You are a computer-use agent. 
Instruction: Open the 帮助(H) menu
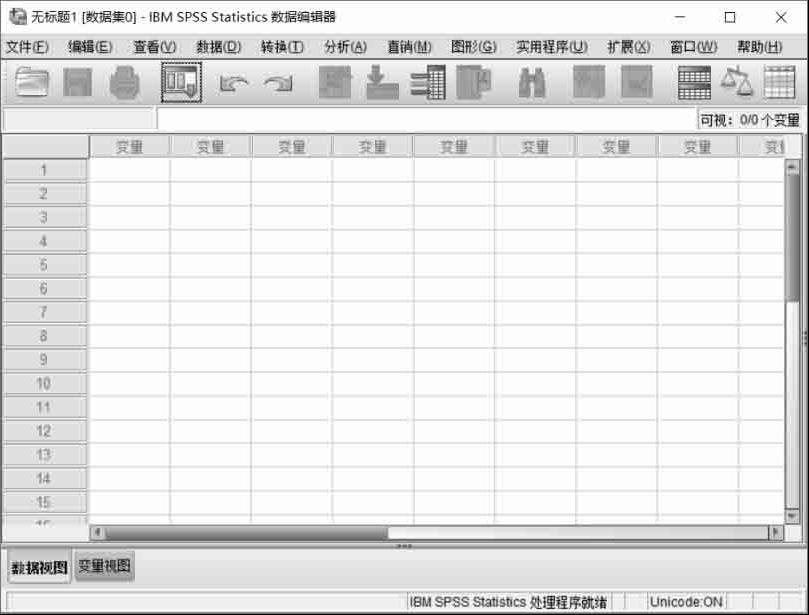point(759,47)
